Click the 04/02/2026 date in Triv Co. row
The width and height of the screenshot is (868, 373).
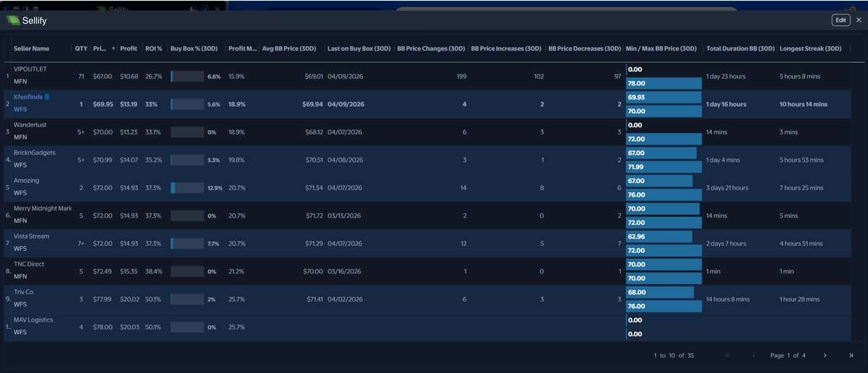tap(344, 299)
